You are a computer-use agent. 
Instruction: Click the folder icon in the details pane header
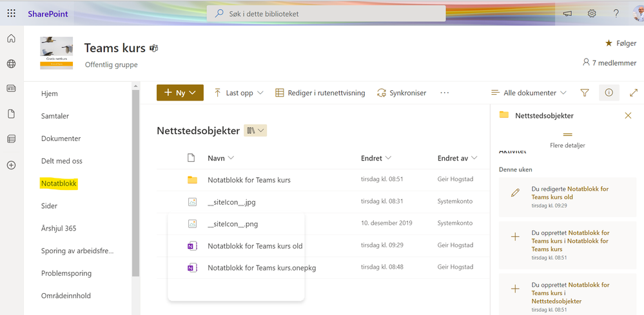[504, 115]
